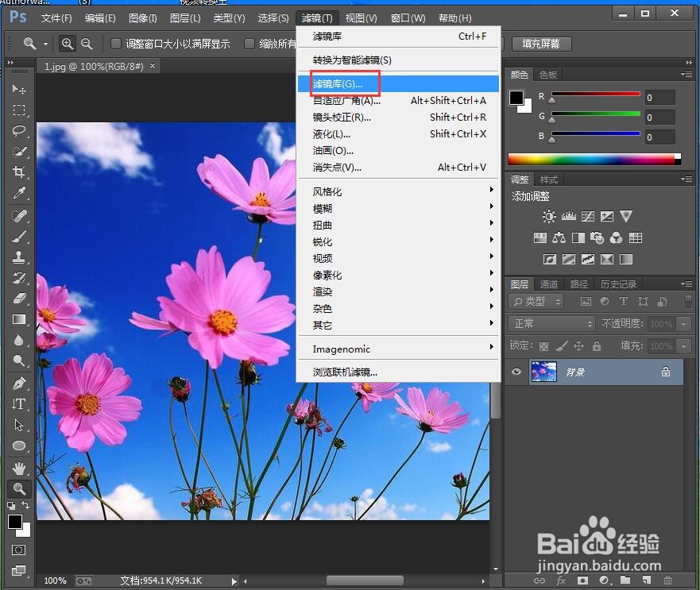Select the Spot Healing Brush tool

pyautogui.click(x=19, y=215)
